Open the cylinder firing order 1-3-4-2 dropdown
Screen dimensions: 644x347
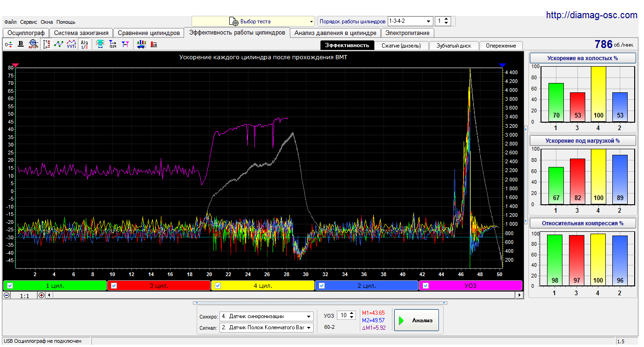410,21
